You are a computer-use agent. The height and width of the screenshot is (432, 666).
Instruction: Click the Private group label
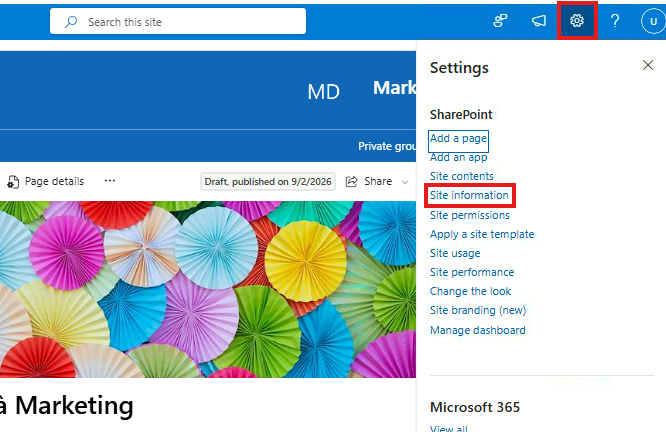coord(387,146)
